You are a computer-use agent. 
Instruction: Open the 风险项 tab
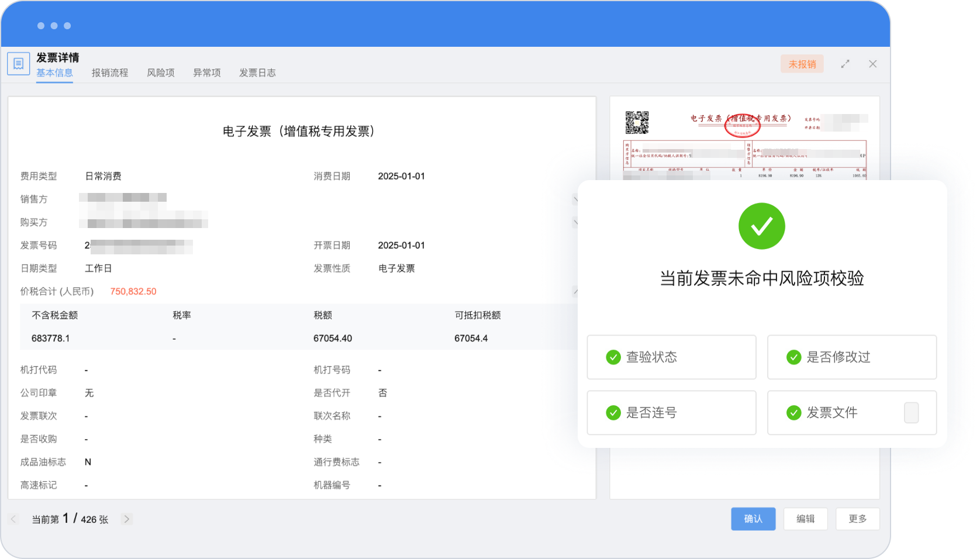pos(161,73)
